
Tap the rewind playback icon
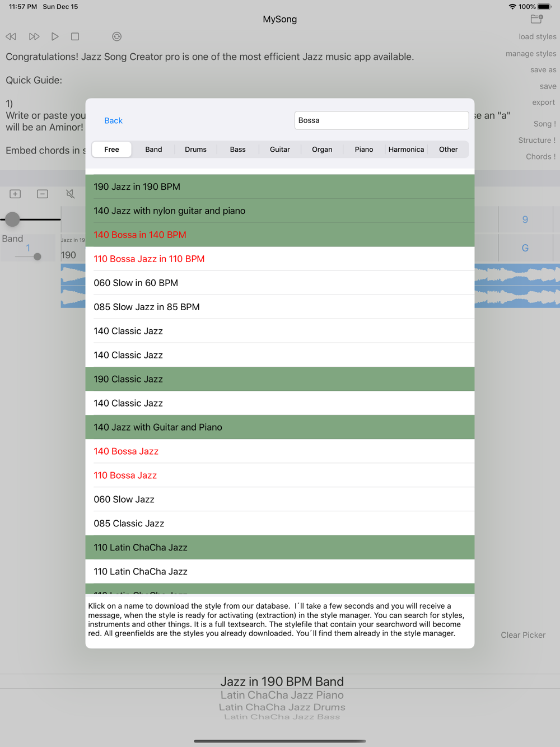click(x=11, y=36)
